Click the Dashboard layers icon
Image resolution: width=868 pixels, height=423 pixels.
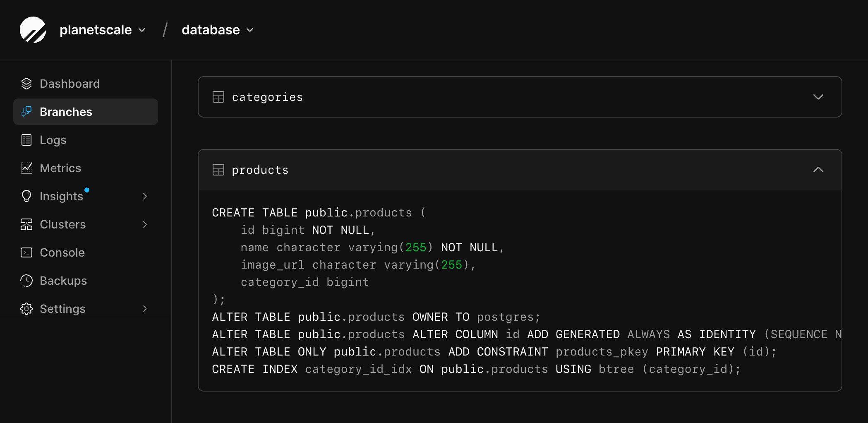26,84
